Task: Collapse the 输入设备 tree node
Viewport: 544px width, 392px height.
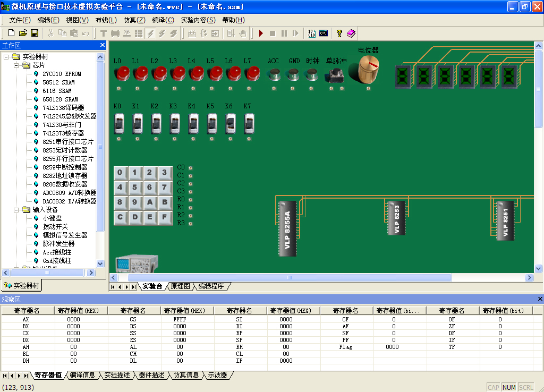Action: coord(16,210)
